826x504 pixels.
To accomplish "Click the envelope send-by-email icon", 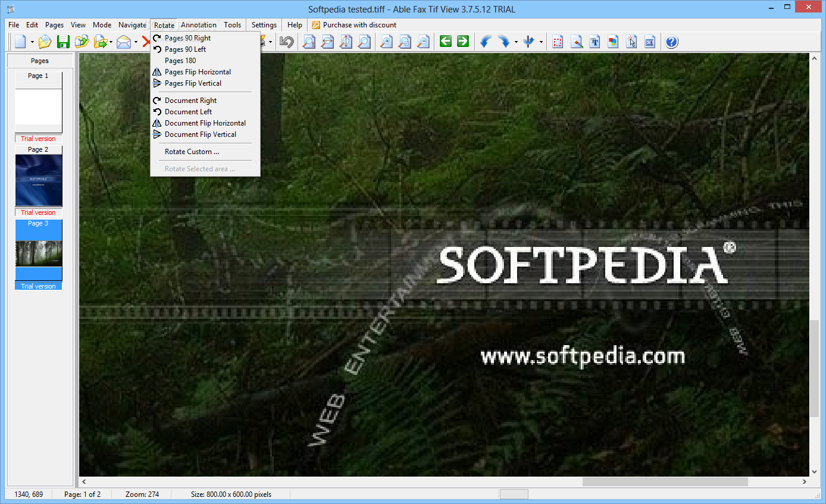I will click(124, 42).
